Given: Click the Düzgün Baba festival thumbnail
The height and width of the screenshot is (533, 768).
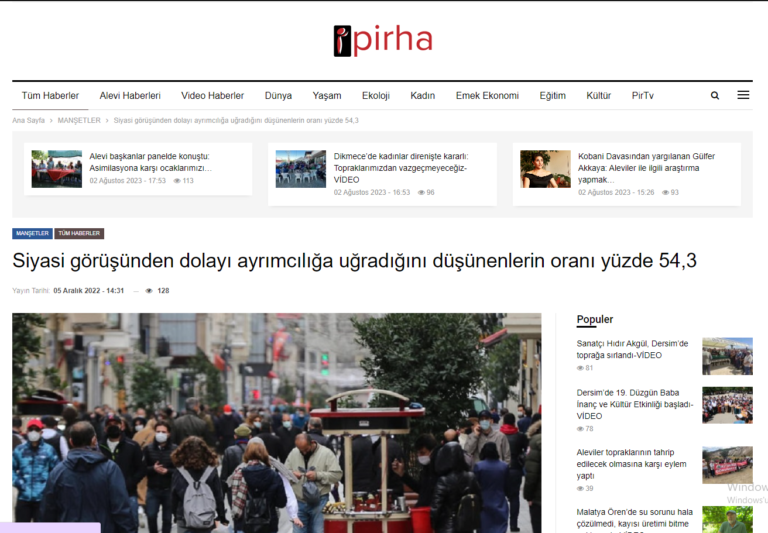Looking at the screenshot, I should pos(727,405).
